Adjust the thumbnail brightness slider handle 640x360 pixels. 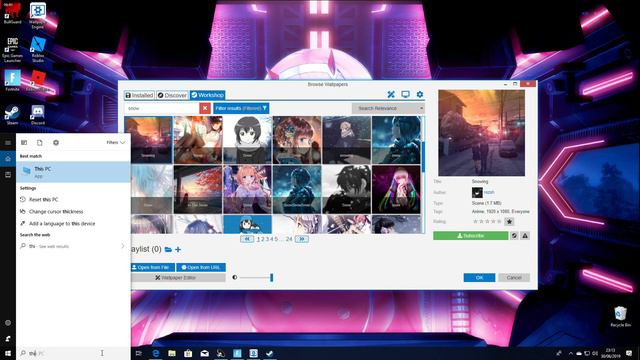pos(271,278)
